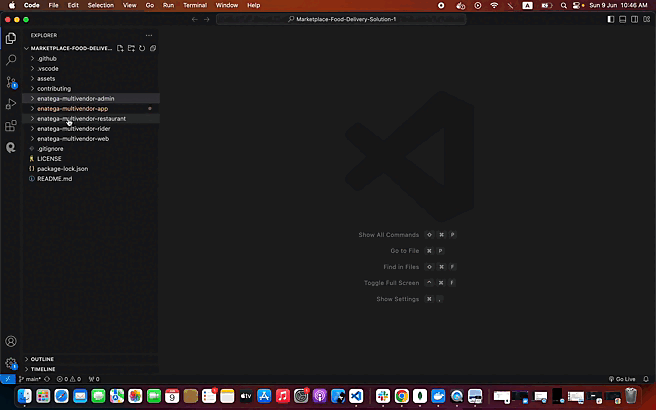The height and width of the screenshot is (410, 656).
Task: Open Source Control view in activity bar
Action: (11, 82)
